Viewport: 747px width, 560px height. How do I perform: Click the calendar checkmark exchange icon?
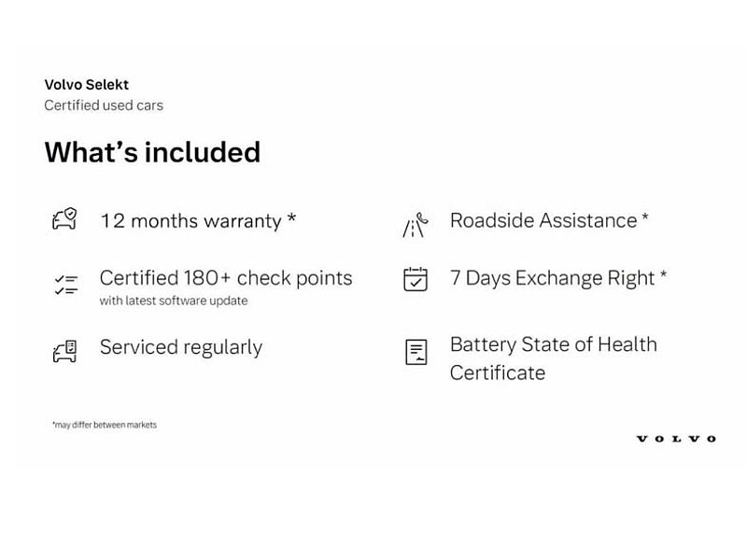click(416, 279)
